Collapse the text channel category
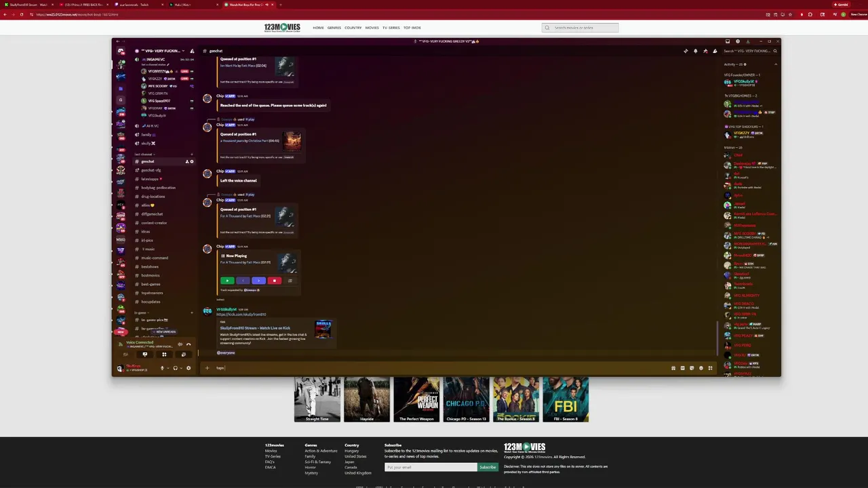Viewport: 868px width, 488px height. coord(144,155)
